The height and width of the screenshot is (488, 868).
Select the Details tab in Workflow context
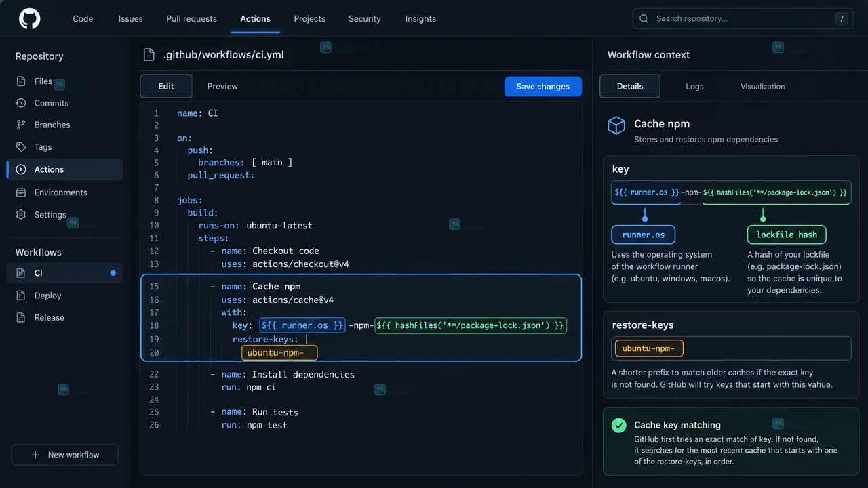[x=630, y=86]
